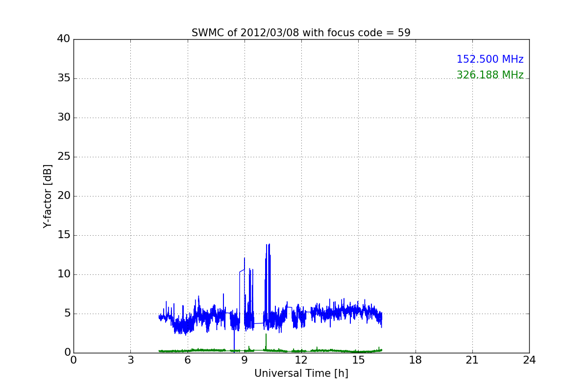Image resolution: width=588 pixels, height=392 pixels.
Task: Click x-axis tick label '18'
Action: tap(416, 360)
